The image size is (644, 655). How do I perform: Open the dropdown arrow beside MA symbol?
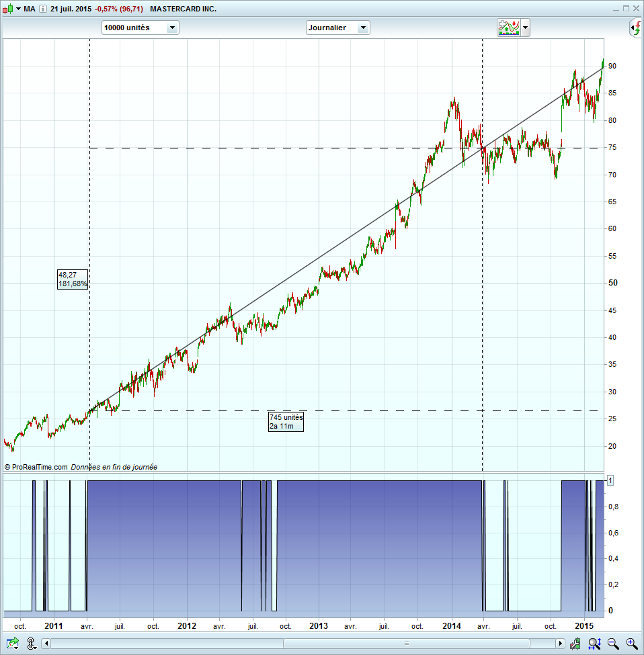tap(18, 9)
